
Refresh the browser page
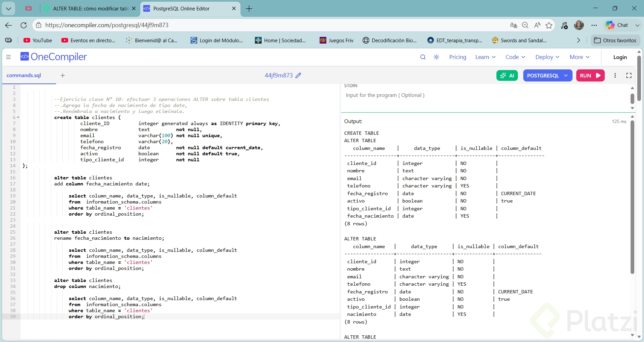(x=23, y=25)
